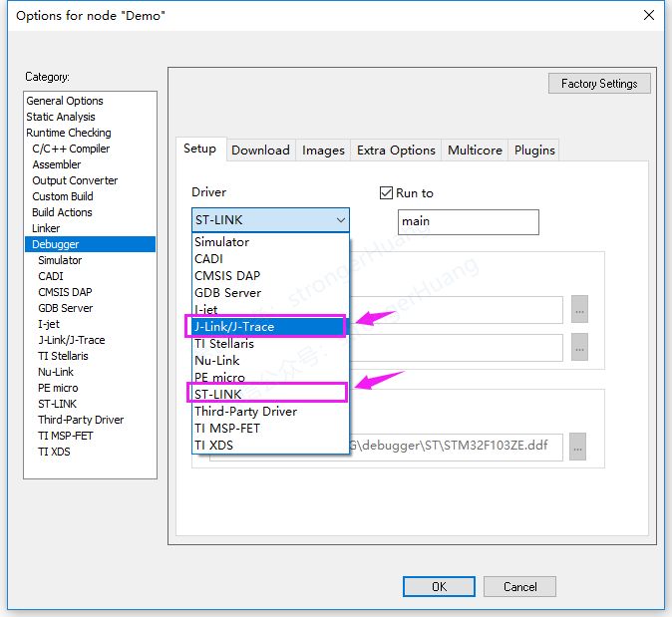Click the Run to main text field
Image resolution: width=672 pixels, height=617 pixels.
tap(468, 222)
